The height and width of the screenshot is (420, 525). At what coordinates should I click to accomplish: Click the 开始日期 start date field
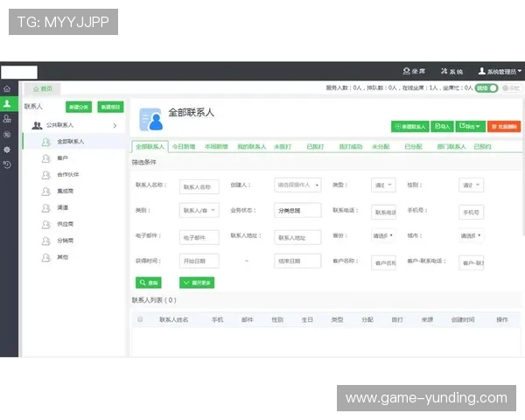pos(199,261)
